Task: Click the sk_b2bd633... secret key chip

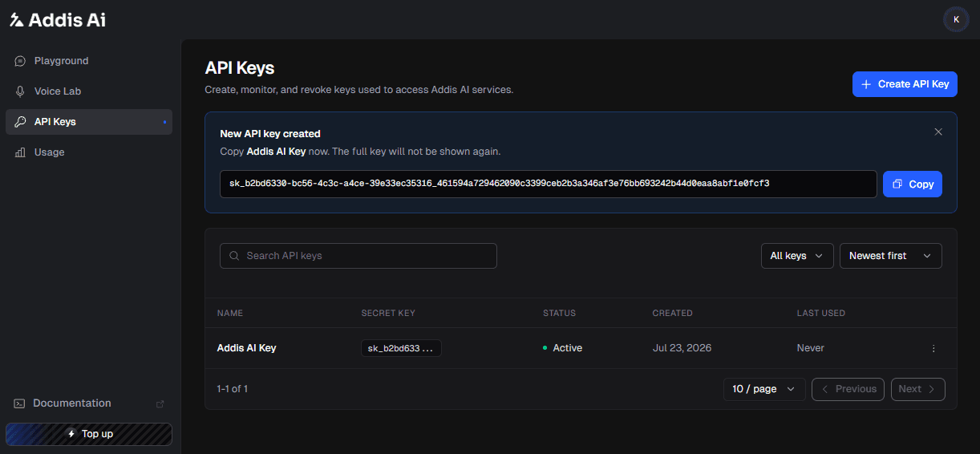Action: (x=401, y=348)
